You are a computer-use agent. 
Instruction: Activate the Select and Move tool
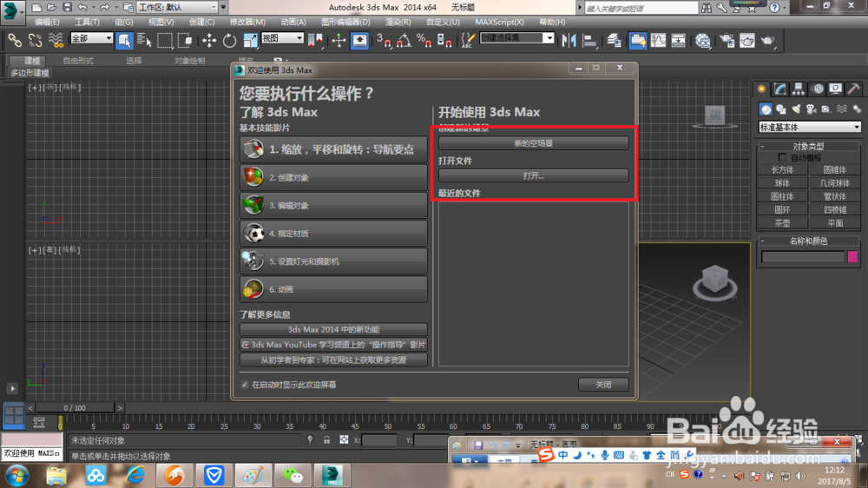click(x=209, y=41)
